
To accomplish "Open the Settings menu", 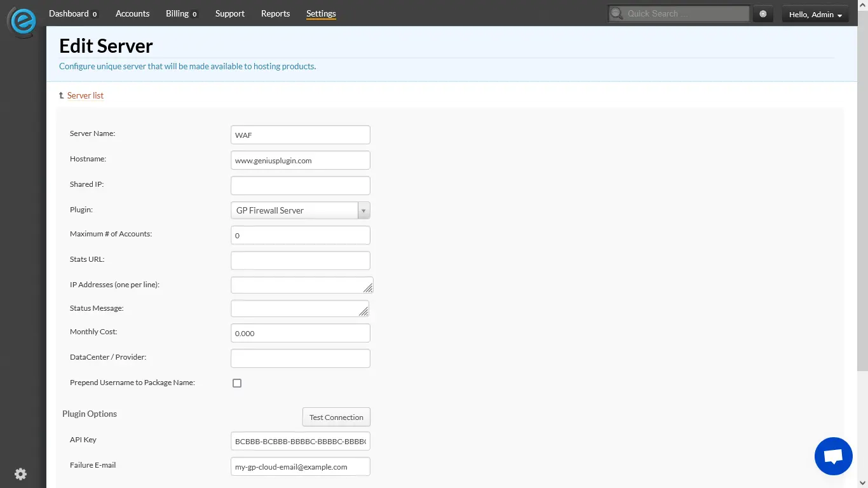I will point(321,13).
